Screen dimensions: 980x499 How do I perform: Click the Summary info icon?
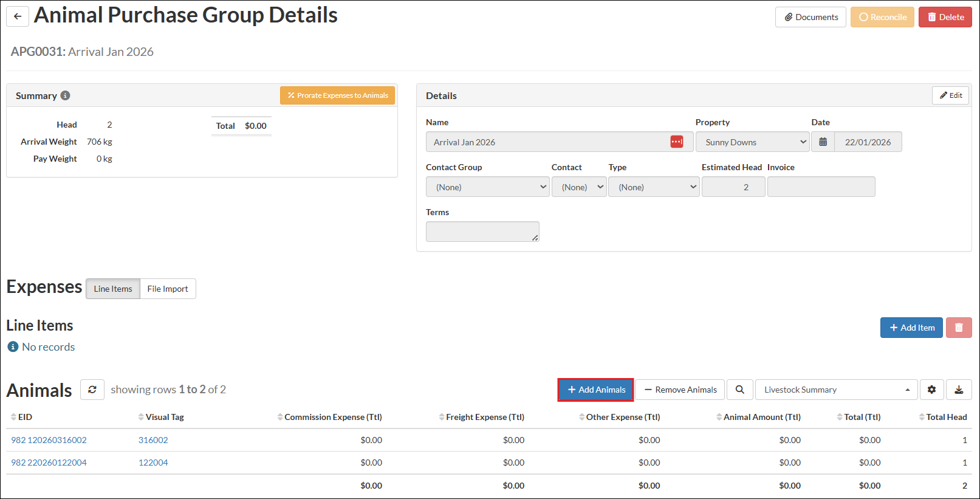(65, 95)
